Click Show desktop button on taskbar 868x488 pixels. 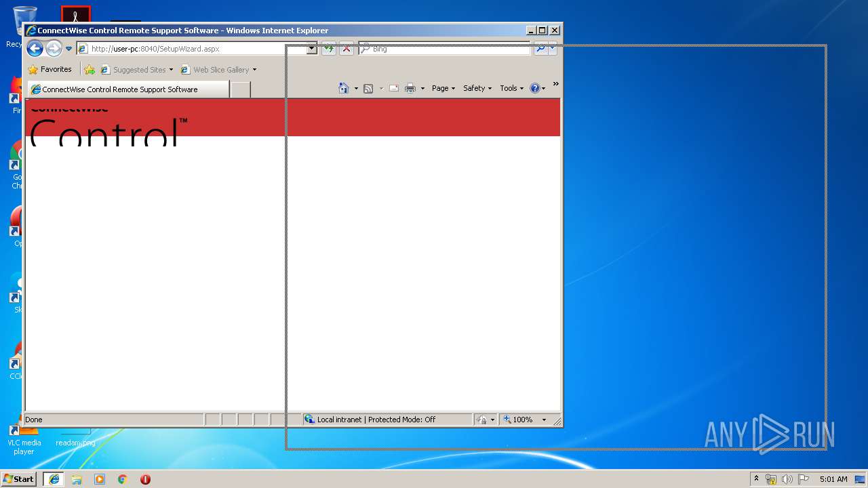pos(861,479)
